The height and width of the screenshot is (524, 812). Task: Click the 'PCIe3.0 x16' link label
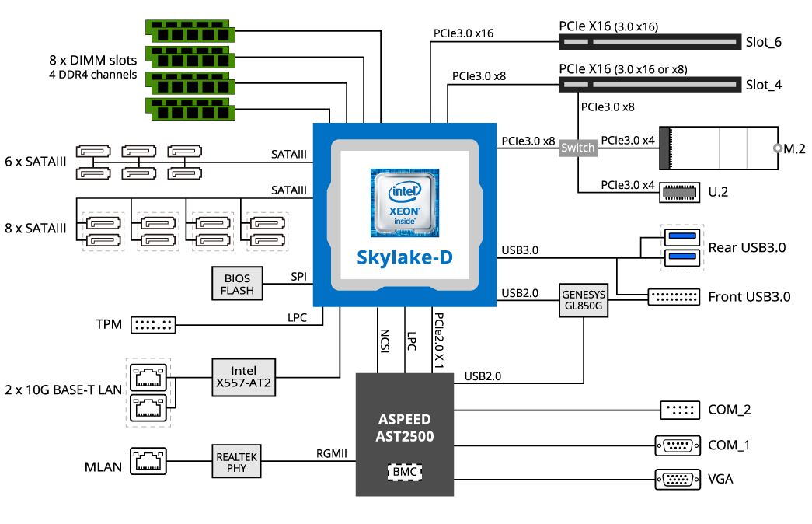[x=463, y=33]
